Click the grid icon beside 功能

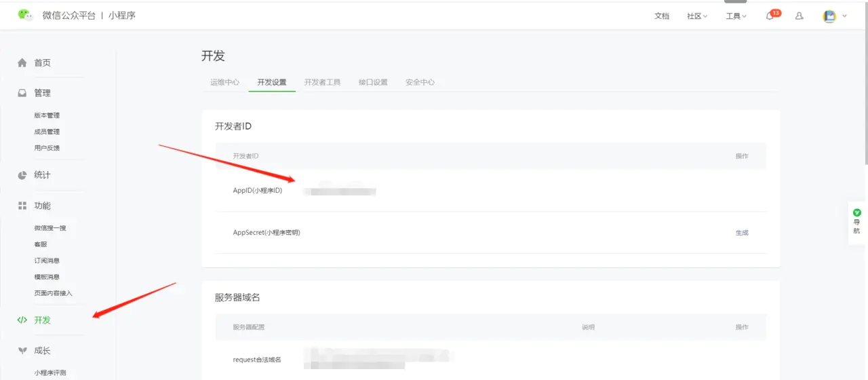(x=22, y=206)
